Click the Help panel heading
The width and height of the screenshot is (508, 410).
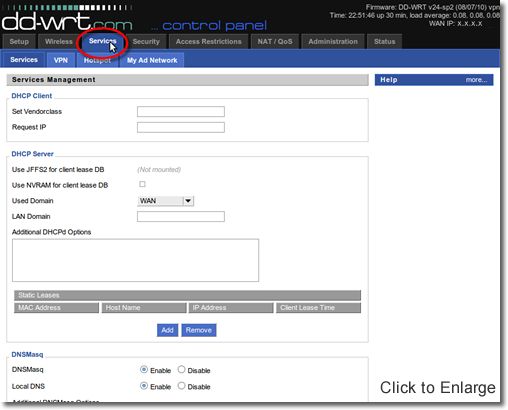389,80
